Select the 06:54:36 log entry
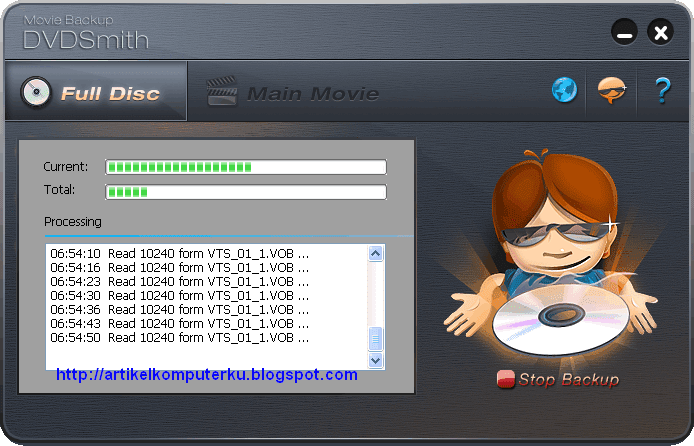Image resolution: width=694 pixels, height=446 pixels. pyautogui.click(x=180, y=310)
